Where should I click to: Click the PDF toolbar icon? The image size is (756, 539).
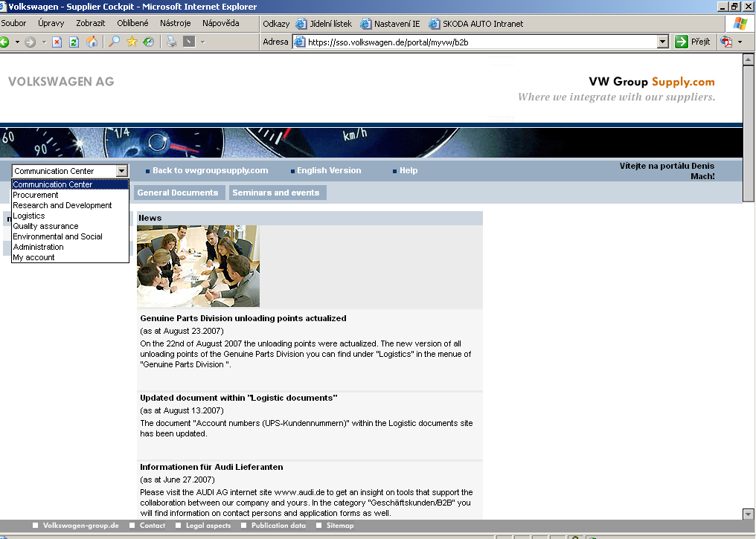[x=726, y=42]
